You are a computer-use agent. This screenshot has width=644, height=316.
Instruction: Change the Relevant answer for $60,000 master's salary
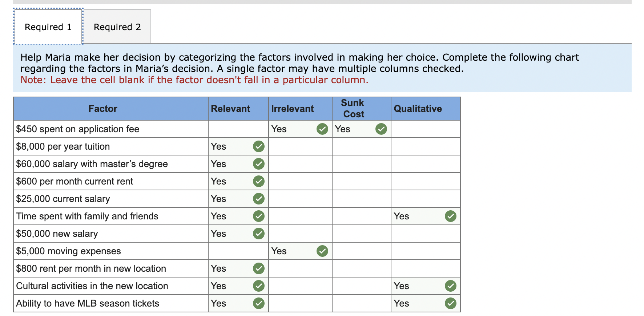[x=238, y=164]
